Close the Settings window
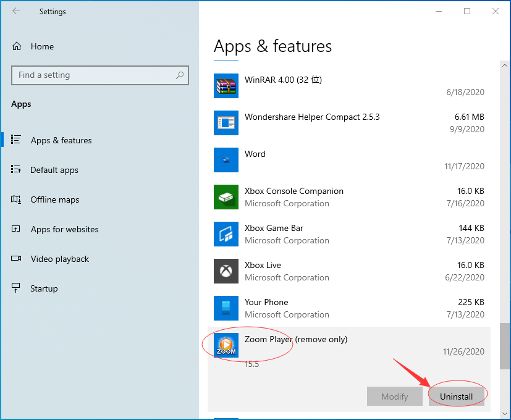 [496, 11]
